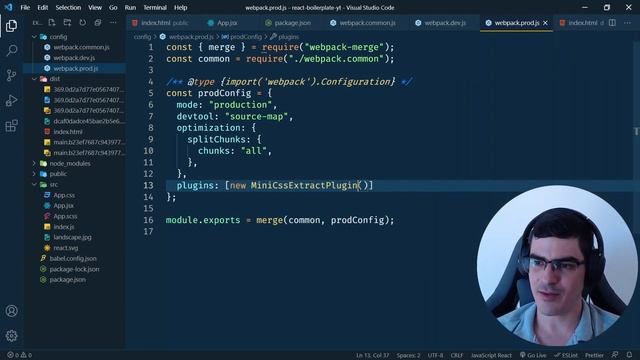Open index.js in the src folder

click(64, 227)
